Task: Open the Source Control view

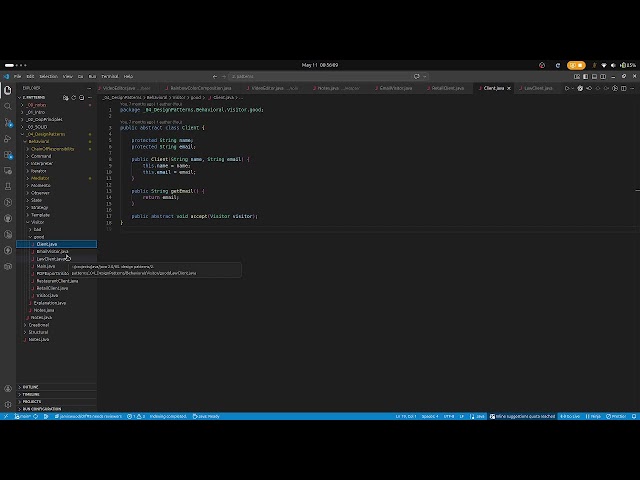Action: coord(8,122)
